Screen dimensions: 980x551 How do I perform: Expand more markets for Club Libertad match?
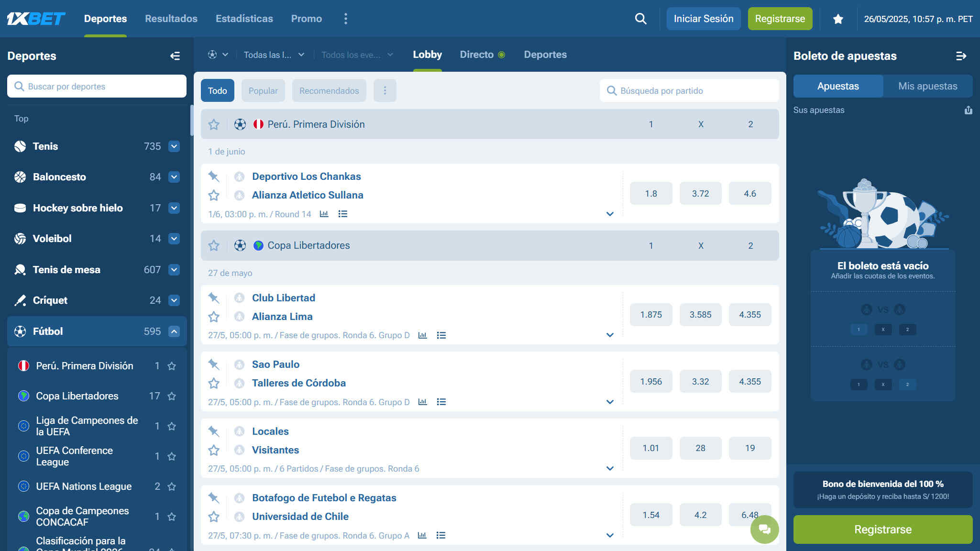610,335
